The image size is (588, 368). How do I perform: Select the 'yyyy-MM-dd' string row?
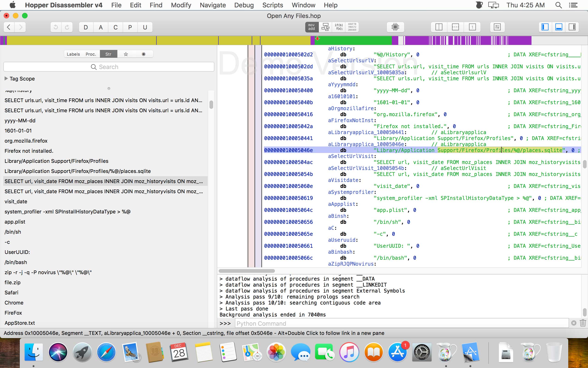pos(105,121)
